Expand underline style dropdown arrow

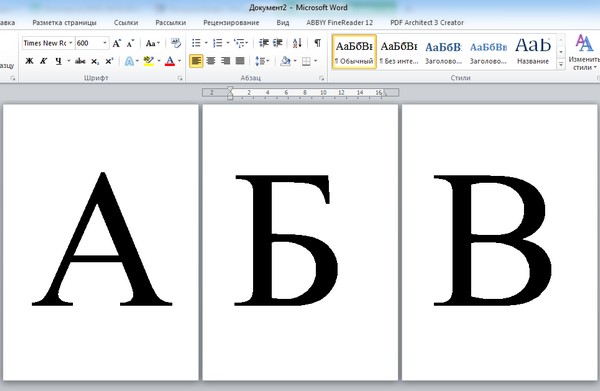coord(68,61)
